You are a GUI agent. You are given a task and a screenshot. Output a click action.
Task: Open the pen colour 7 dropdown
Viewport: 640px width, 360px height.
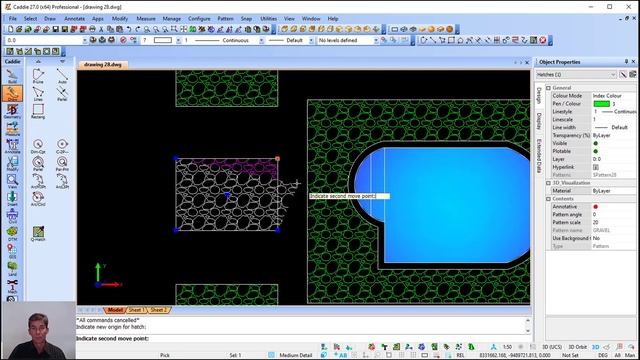pos(178,40)
